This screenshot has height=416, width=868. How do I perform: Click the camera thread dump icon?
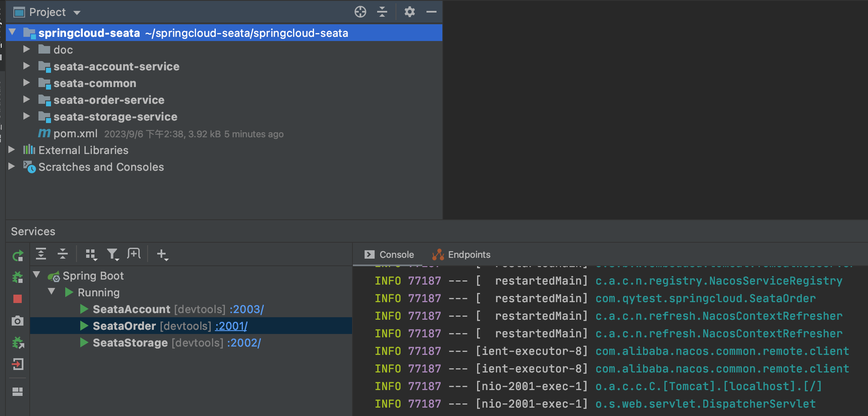(x=18, y=321)
